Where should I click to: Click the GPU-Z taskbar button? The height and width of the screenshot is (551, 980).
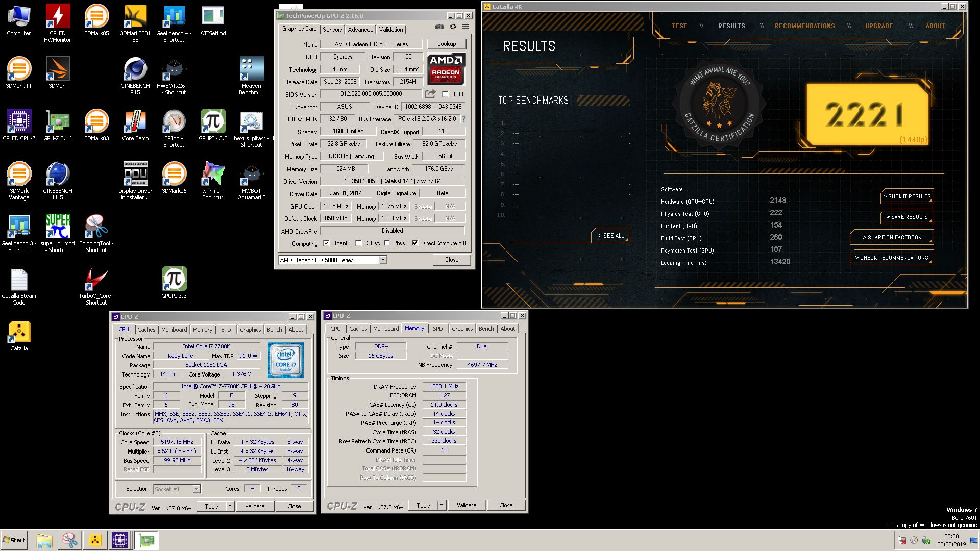pos(147,540)
